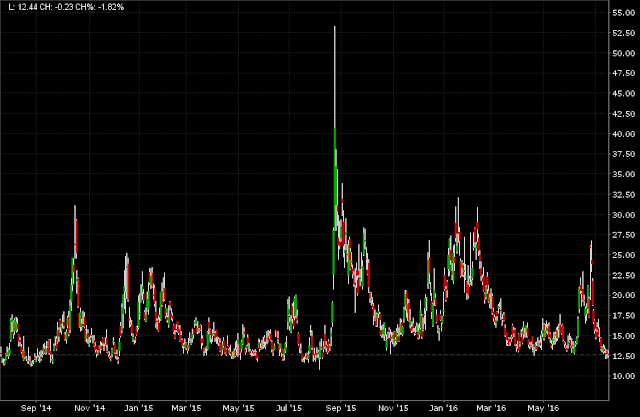Click the Nov '15 date label
The height and width of the screenshot is (417, 640).
393,408
